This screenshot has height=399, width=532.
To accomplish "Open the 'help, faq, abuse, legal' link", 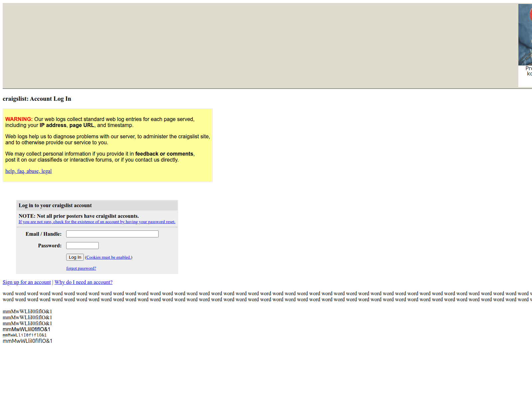I will point(29,171).
